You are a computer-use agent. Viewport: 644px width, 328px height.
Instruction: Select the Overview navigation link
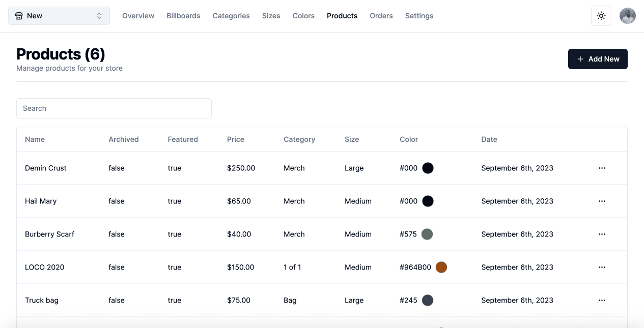coord(138,16)
